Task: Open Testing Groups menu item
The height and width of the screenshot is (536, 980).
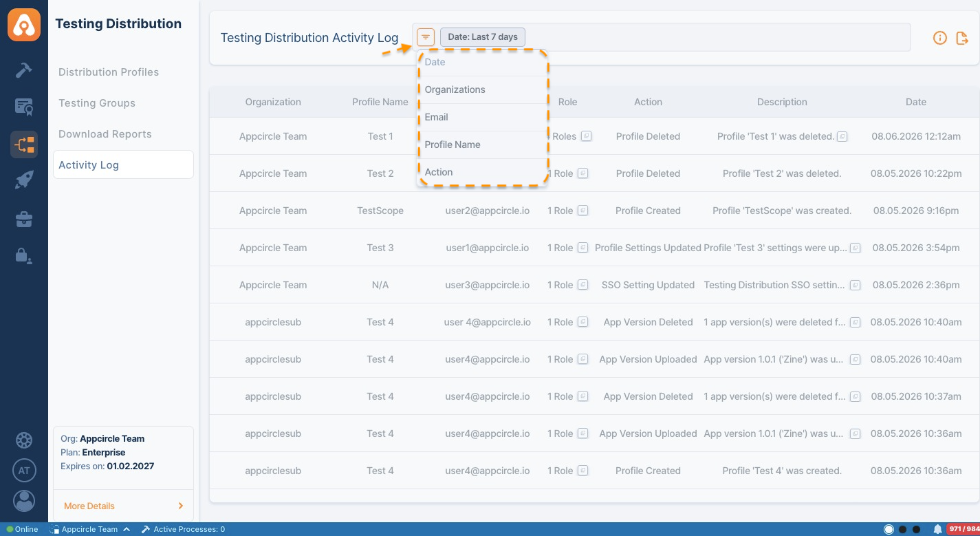Action: (x=97, y=103)
